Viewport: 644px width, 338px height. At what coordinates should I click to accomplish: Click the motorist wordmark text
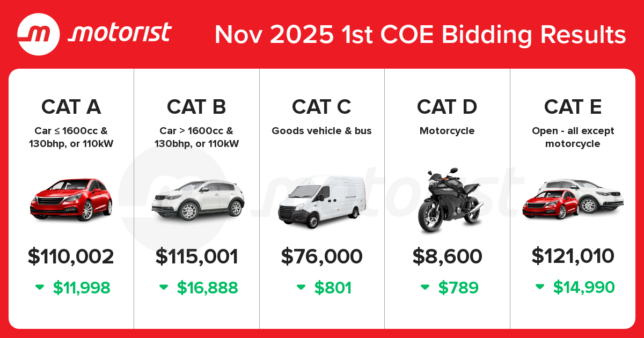pyautogui.click(x=120, y=33)
